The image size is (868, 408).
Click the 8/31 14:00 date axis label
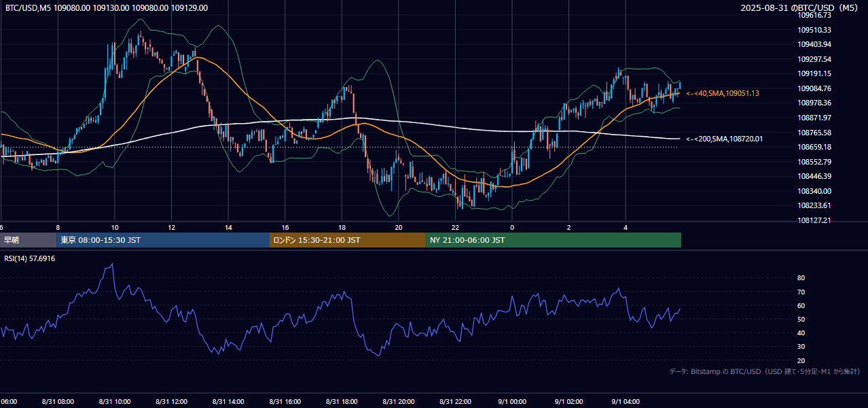point(228,402)
